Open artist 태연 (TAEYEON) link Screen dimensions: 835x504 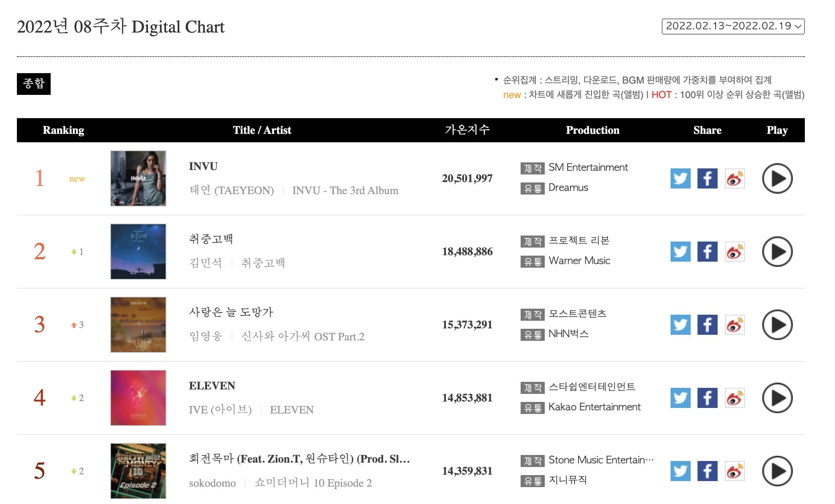[x=232, y=190]
